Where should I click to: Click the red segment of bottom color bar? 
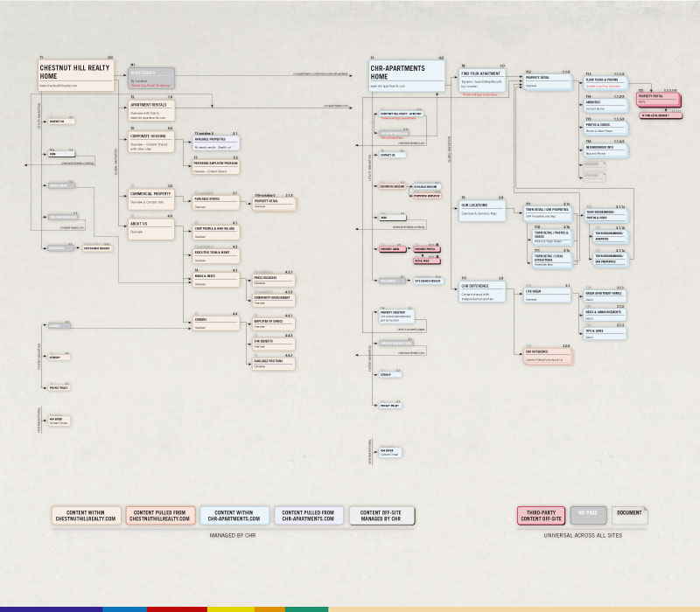click(177, 609)
